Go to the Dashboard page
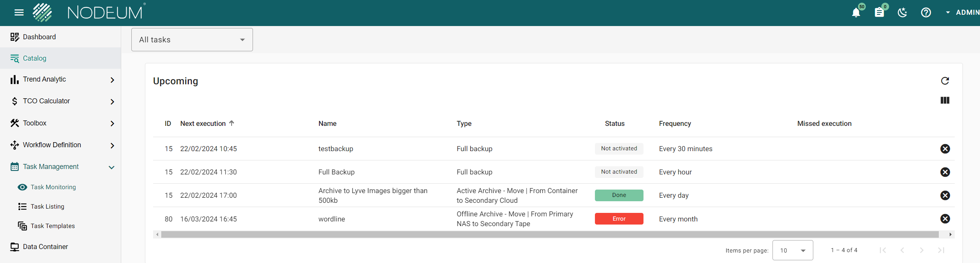 [39, 37]
